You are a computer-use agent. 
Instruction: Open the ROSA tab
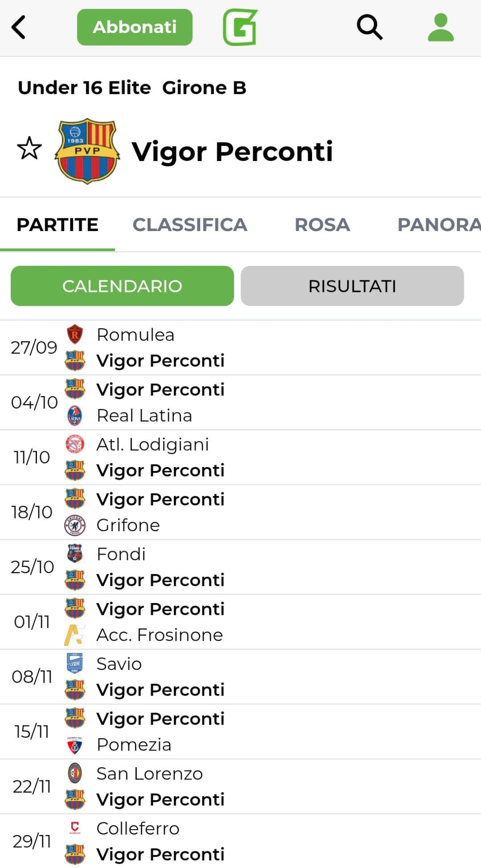click(x=322, y=225)
